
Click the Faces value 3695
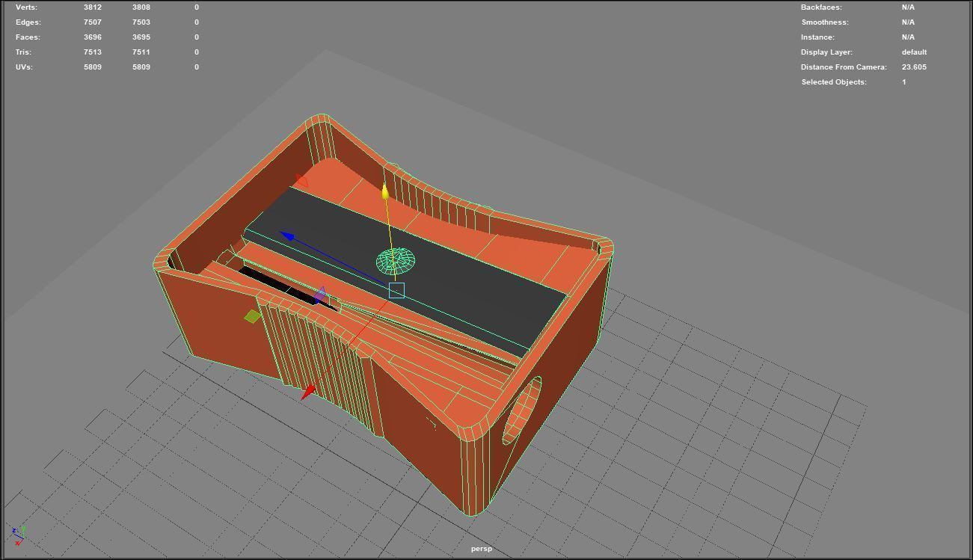click(x=141, y=37)
